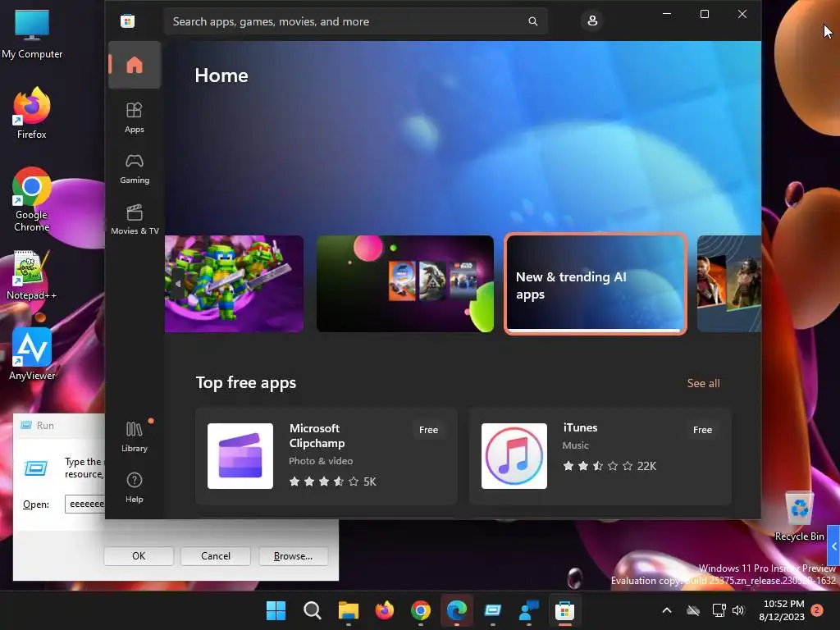Image resolution: width=840 pixels, height=630 pixels.
Task: Show hidden system tray icons
Action: pyautogui.click(x=666, y=610)
